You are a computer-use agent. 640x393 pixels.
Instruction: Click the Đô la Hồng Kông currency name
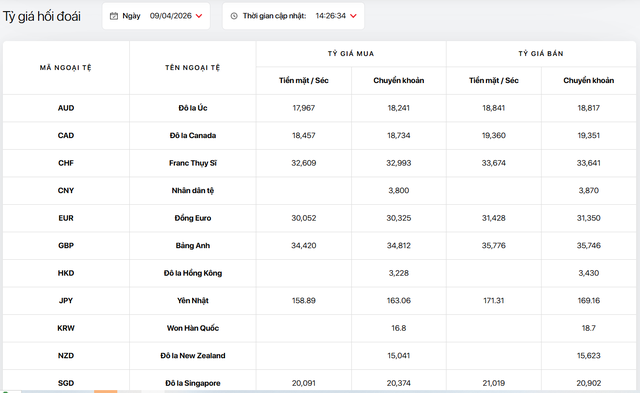click(193, 273)
